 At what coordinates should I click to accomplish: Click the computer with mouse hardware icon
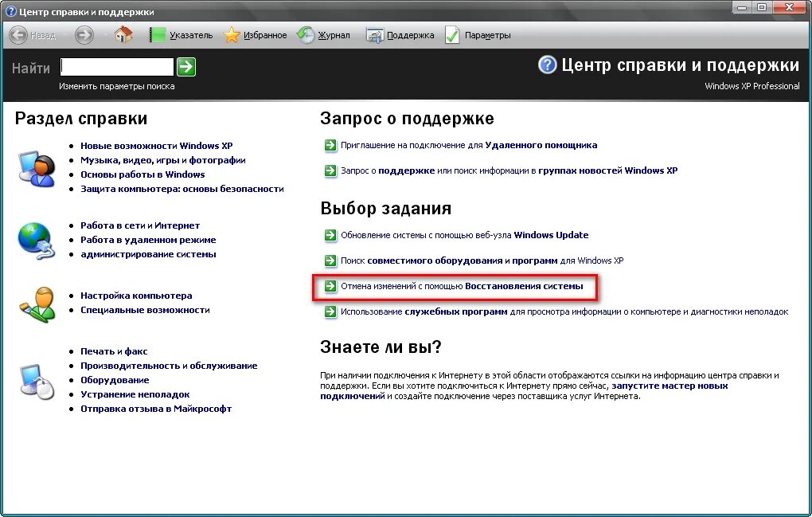pyautogui.click(x=37, y=382)
